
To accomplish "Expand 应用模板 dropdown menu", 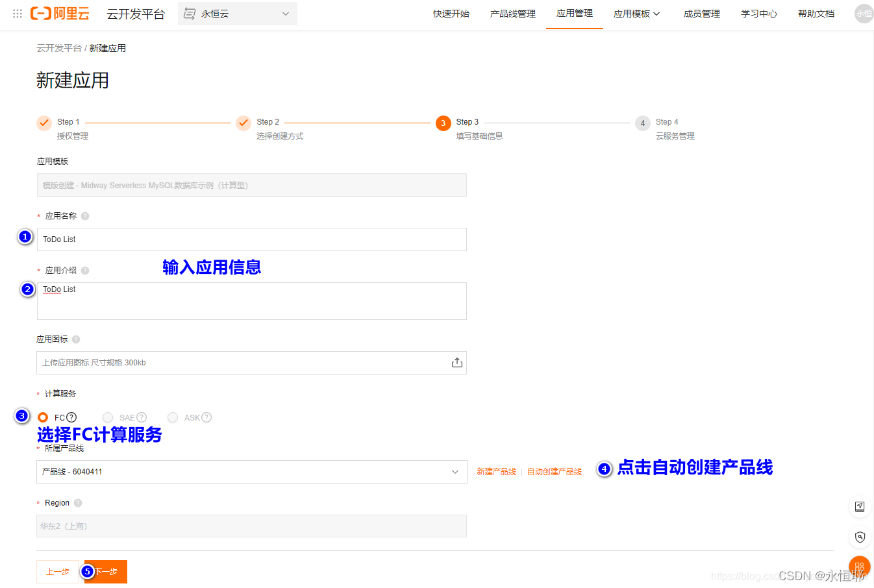I will click(637, 14).
